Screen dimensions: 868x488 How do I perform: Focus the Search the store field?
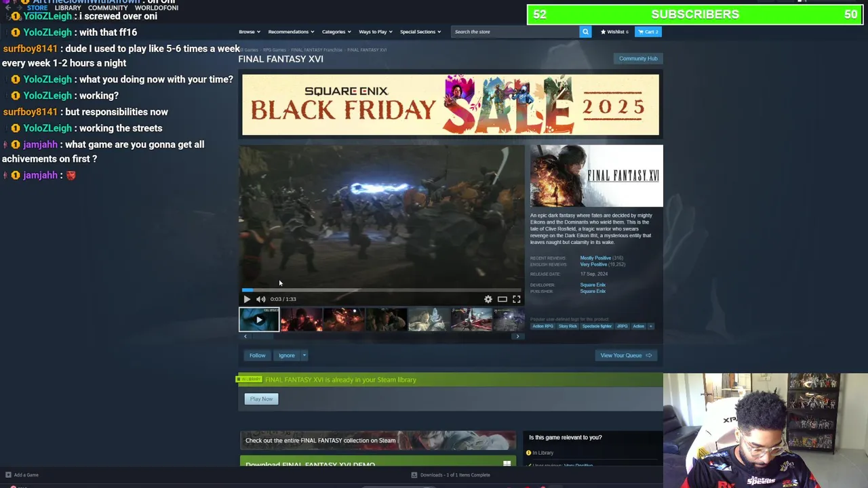515,32
